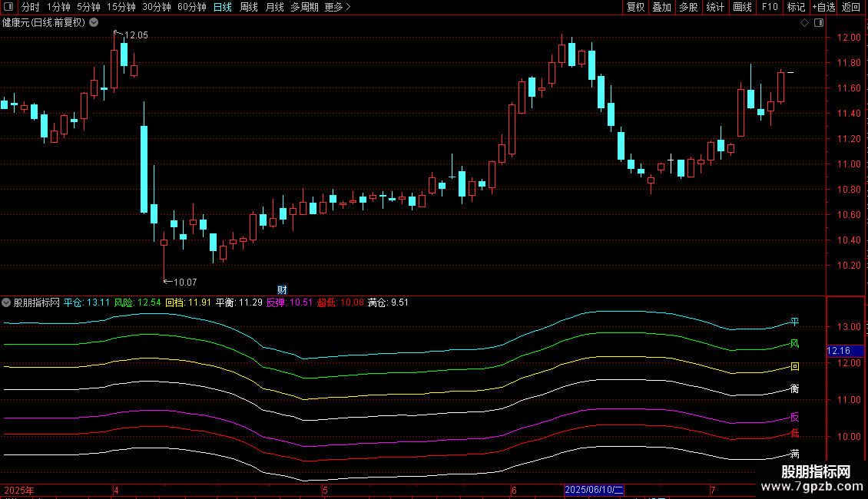Open the 复权 adjustment menu

pyautogui.click(x=635, y=7)
